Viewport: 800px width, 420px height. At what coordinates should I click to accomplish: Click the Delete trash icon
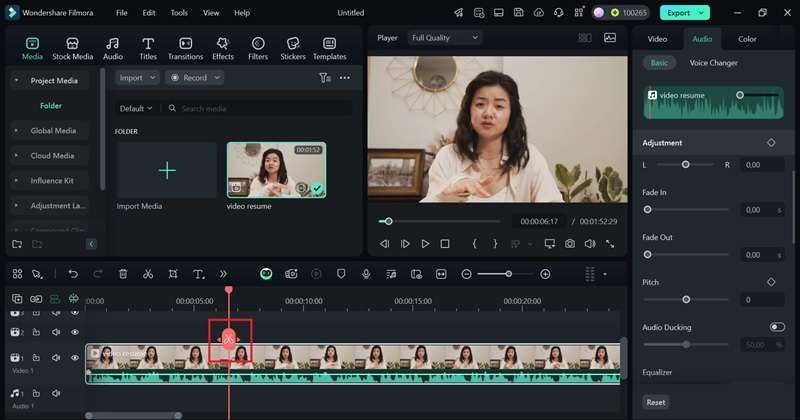[x=123, y=274]
